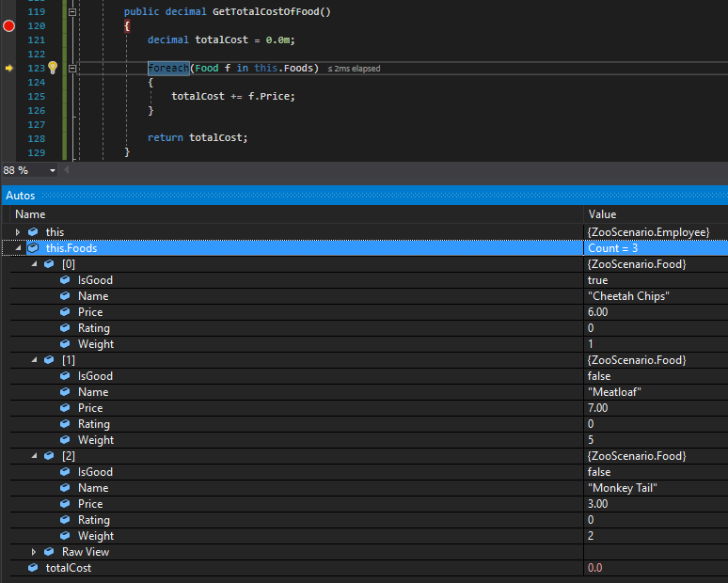Click the yellow current statement arrow
728x583 pixels.
coord(9,68)
